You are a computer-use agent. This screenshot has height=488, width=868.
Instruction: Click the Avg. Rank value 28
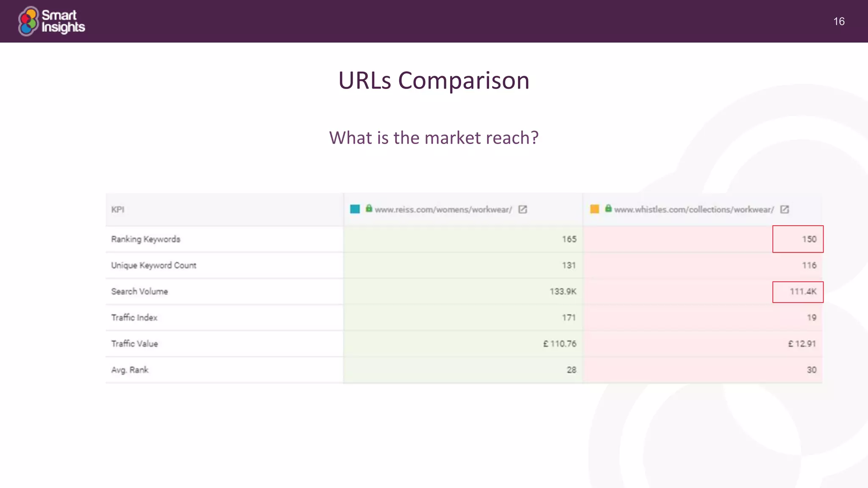click(572, 370)
